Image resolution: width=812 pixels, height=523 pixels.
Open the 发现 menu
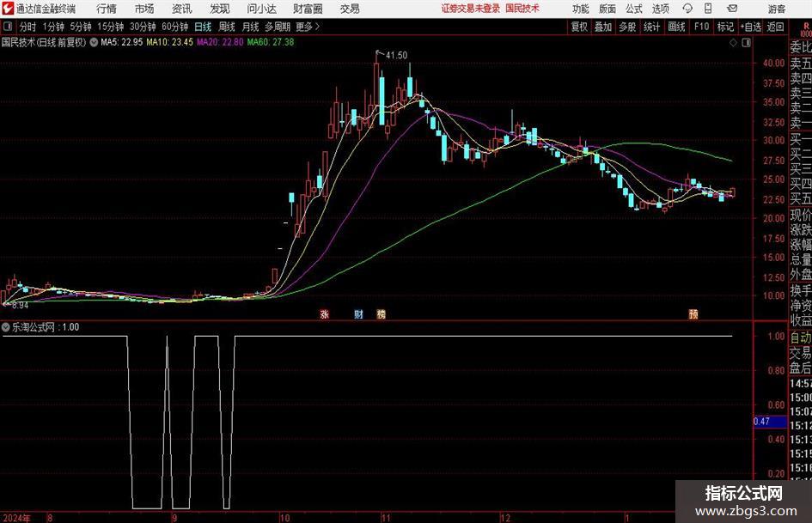(219, 9)
